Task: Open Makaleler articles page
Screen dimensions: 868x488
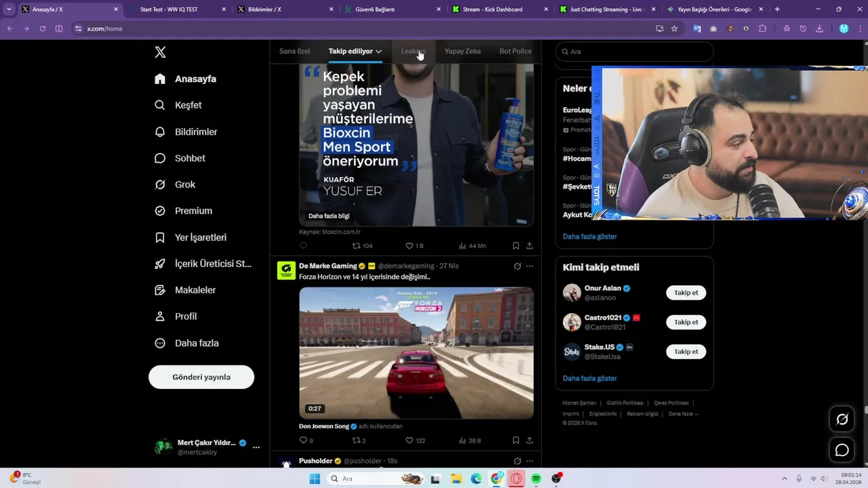Action: coord(185,290)
